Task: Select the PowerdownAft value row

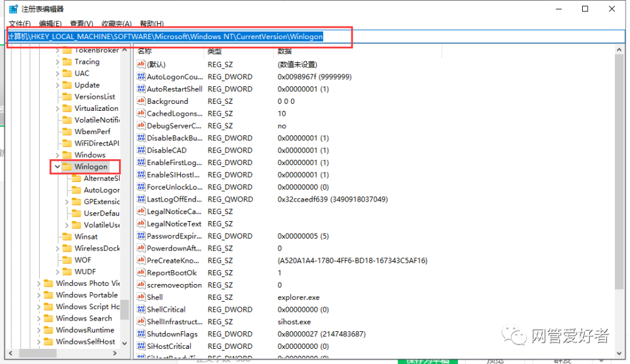Action: [x=209, y=248]
